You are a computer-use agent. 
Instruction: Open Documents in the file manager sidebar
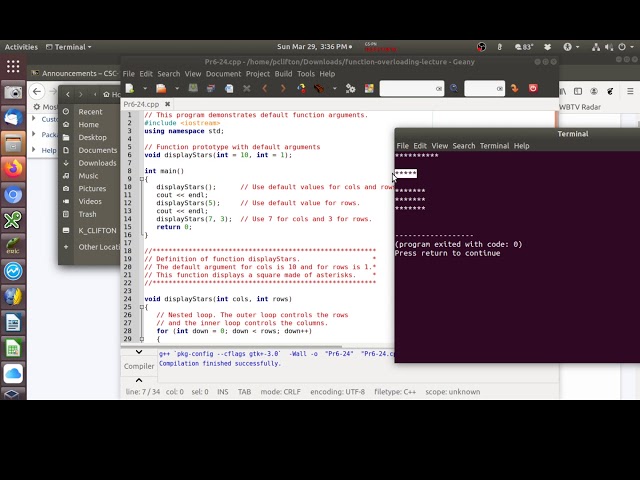[x=98, y=150]
